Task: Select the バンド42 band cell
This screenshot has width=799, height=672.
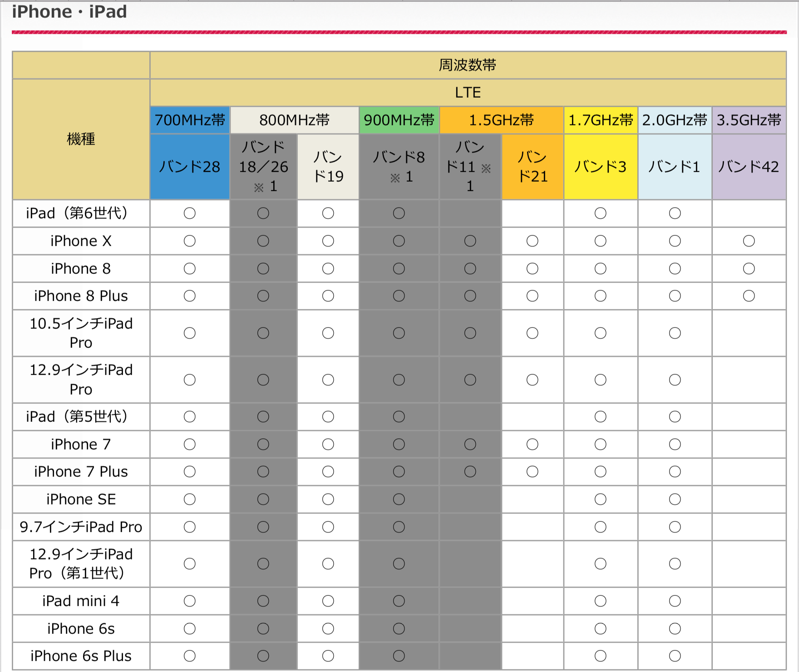Action: tap(749, 167)
